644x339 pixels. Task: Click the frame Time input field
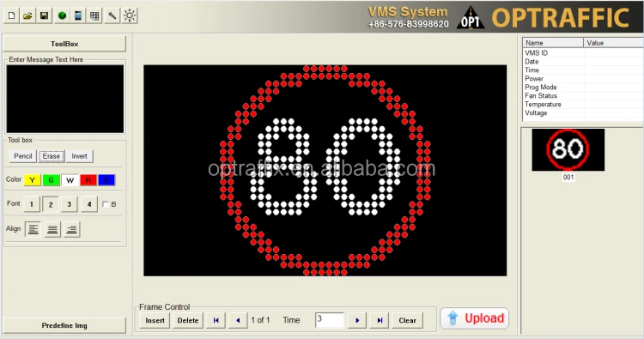tap(330, 320)
